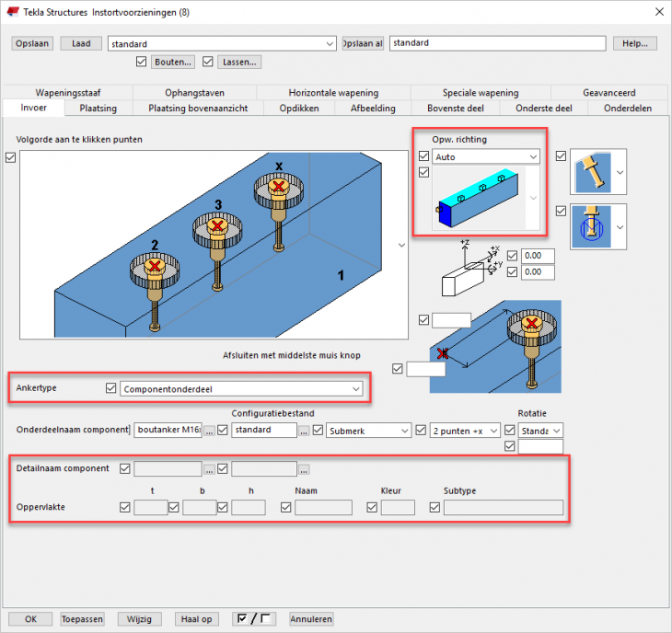Click the Toepassen button
Image resolution: width=672 pixels, height=633 pixels.
click(83, 619)
